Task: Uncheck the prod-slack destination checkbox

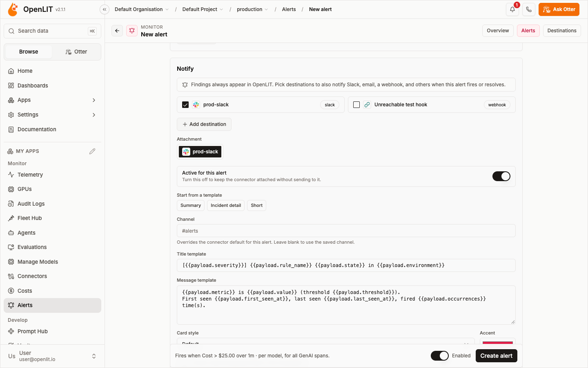Action: tap(185, 105)
